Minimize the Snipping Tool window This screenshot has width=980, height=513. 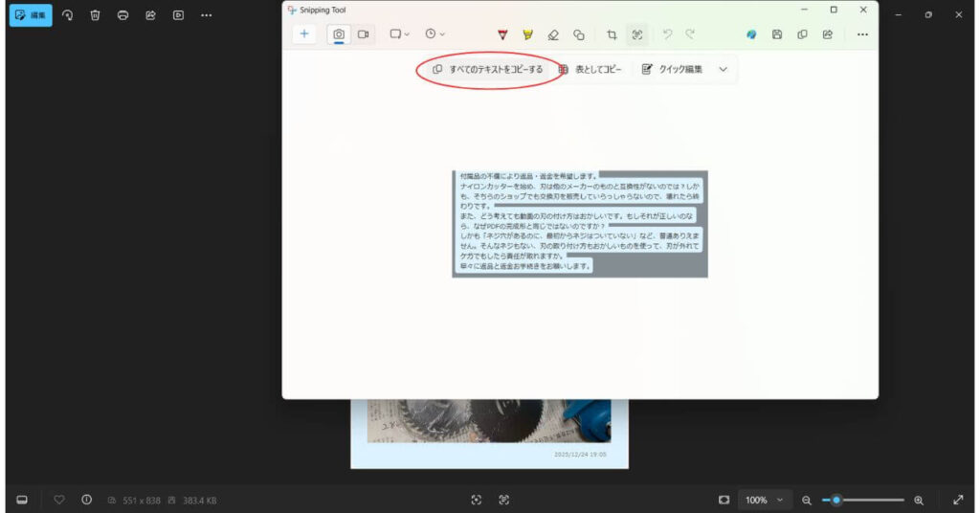click(x=804, y=10)
